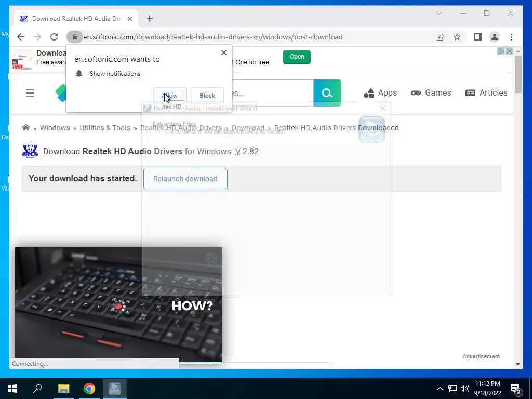Viewport: 532px width, 399px height.
Task: Click the green Open ad button
Action: tap(297, 57)
